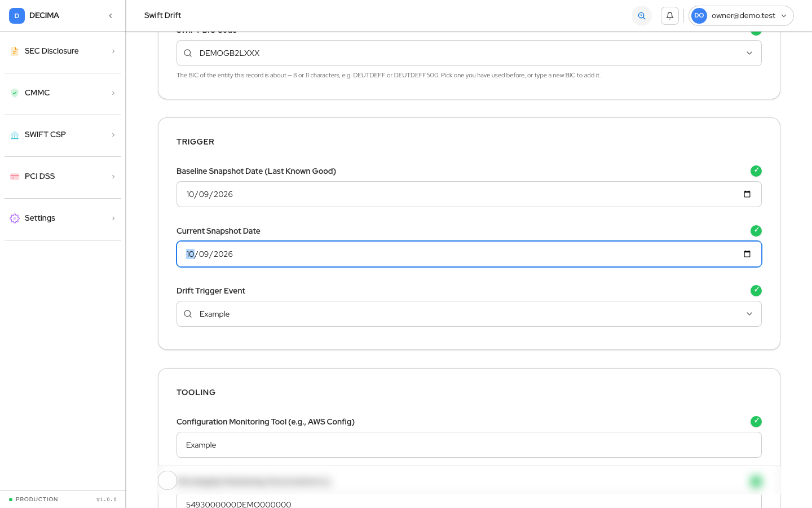Open the owner@demo.test account menu
Screen dimensions: 812x508
coord(741,16)
